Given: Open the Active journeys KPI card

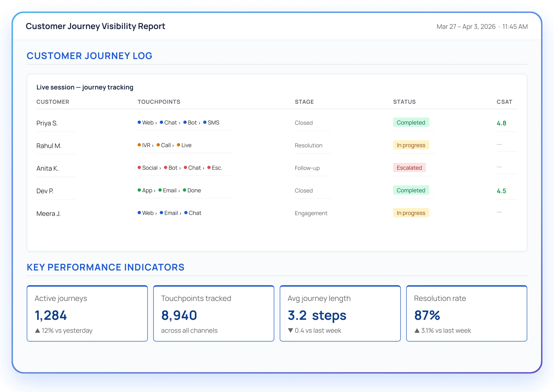Looking at the screenshot, I should 87,314.
